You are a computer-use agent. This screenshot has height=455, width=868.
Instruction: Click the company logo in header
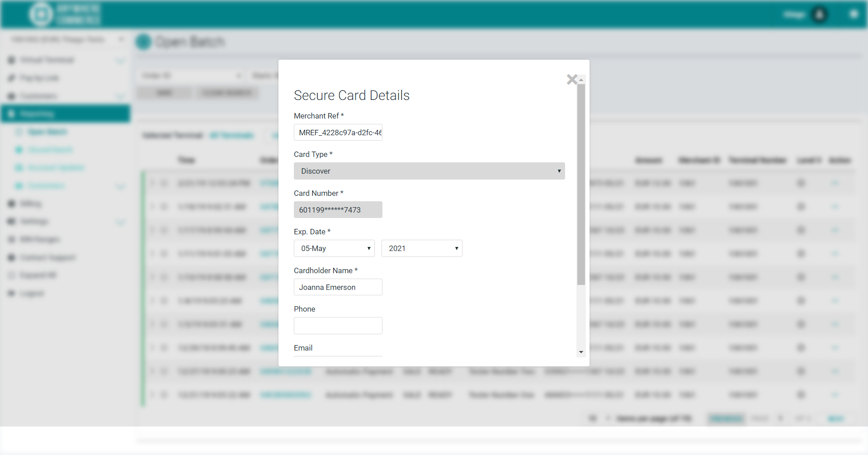[x=41, y=14]
